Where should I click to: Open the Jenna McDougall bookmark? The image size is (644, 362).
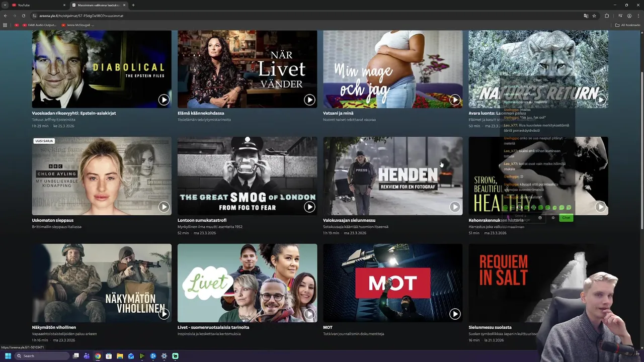(x=77, y=25)
